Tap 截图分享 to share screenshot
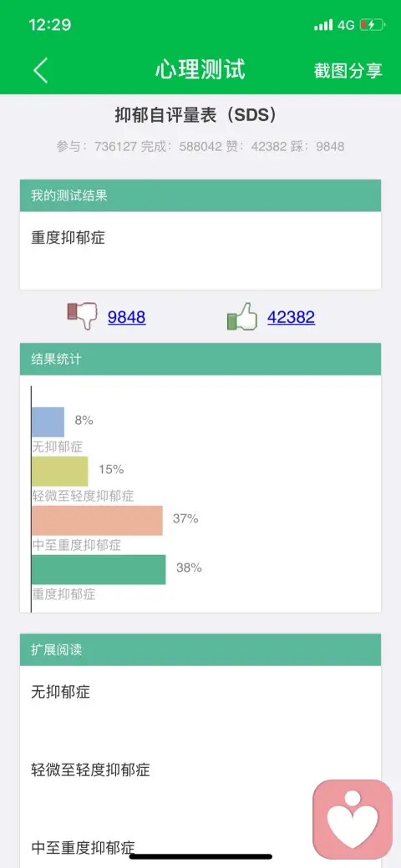This screenshot has height=868, width=401. click(348, 70)
